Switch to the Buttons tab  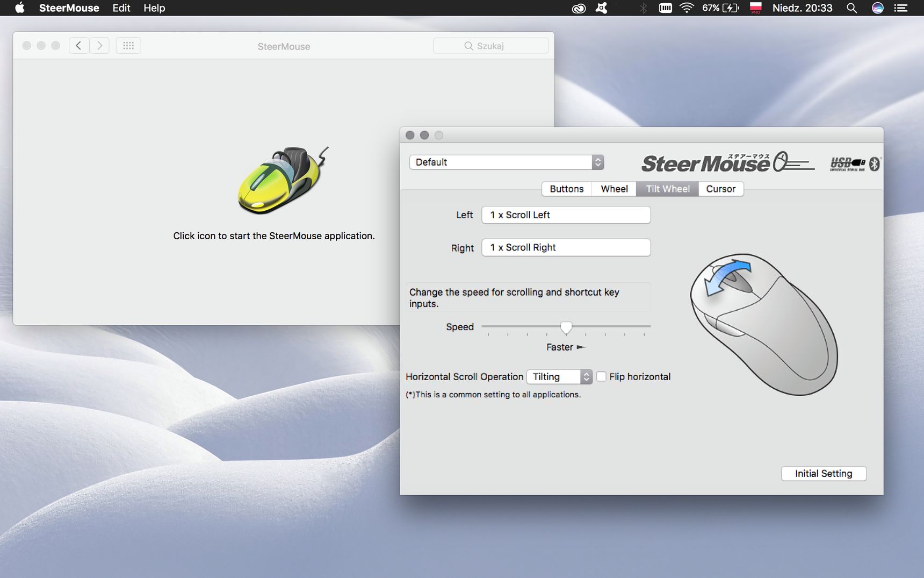point(567,189)
